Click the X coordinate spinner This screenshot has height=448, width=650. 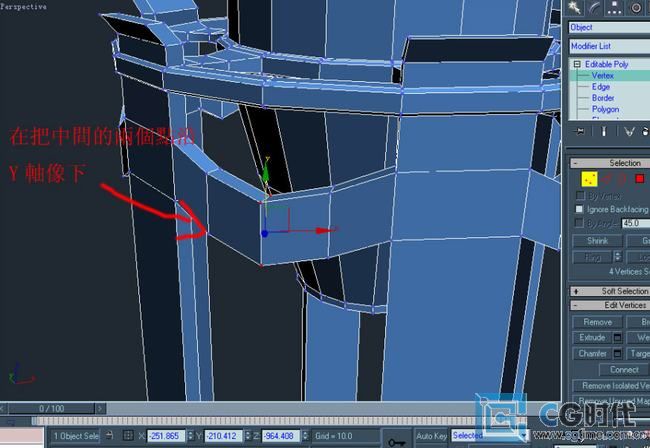pos(190,436)
